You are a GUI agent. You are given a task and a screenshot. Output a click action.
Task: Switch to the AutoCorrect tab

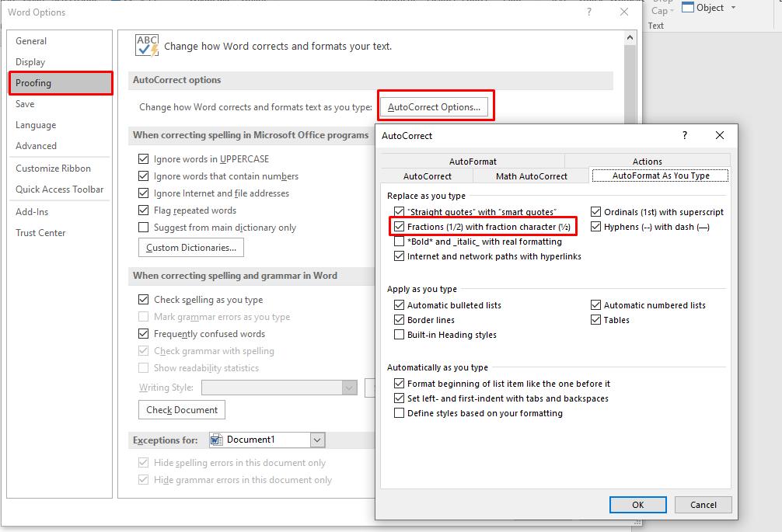coord(427,176)
